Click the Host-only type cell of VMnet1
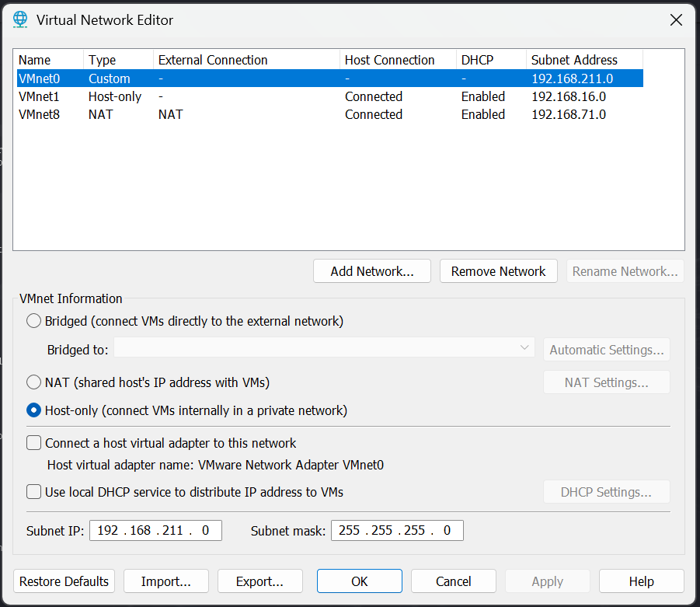Viewport: 700px width, 607px height. click(115, 96)
